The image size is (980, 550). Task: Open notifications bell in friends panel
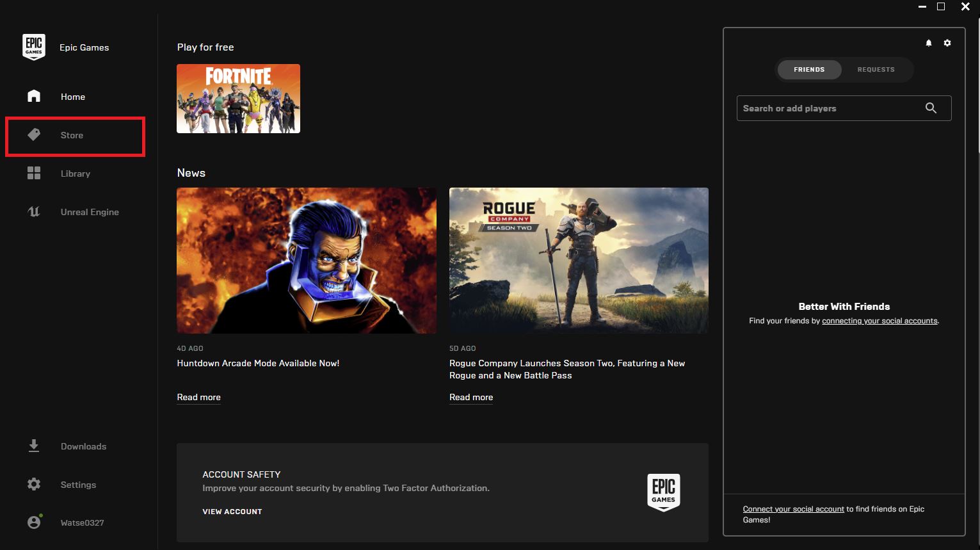pyautogui.click(x=929, y=43)
